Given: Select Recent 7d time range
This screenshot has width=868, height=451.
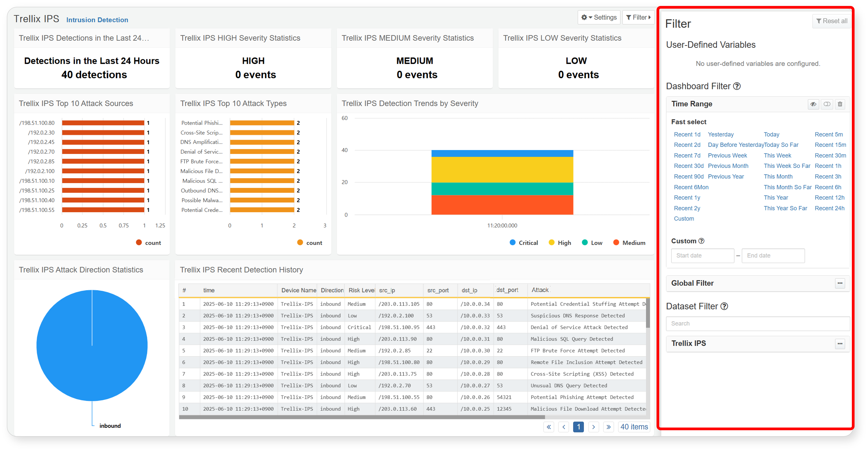Looking at the screenshot, I should point(687,155).
